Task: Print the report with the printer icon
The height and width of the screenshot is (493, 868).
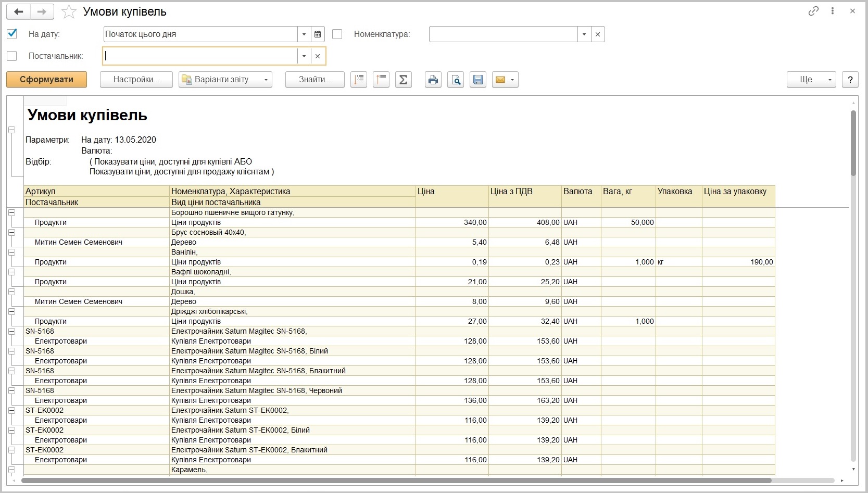Action: [433, 80]
